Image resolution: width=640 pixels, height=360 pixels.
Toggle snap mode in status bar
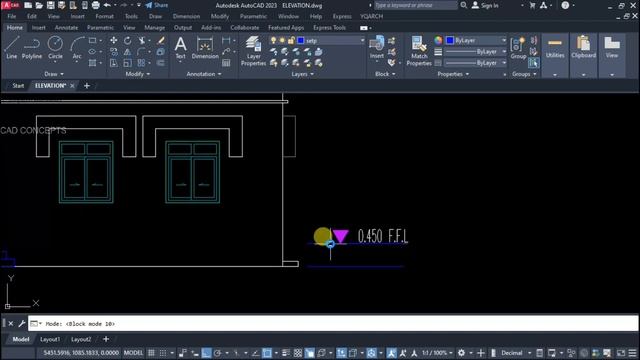(163, 353)
